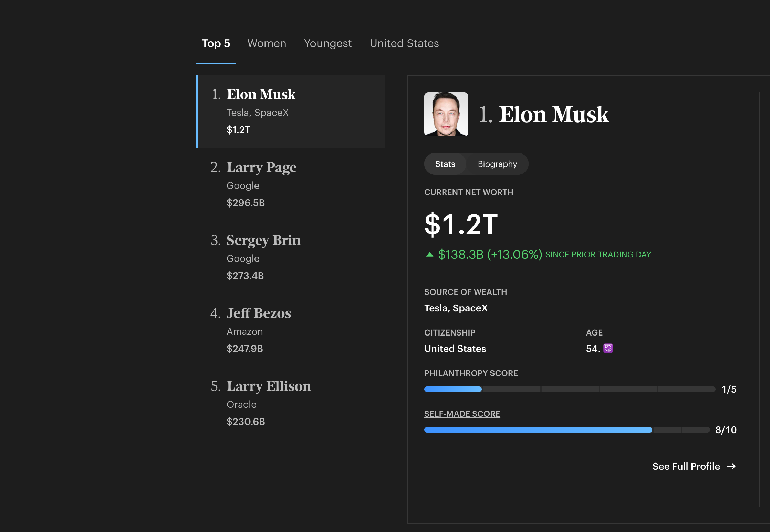Click 'Google' under Larry Page
Image resolution: width=770 pixels, height=532 pixels.
[243, 185]
